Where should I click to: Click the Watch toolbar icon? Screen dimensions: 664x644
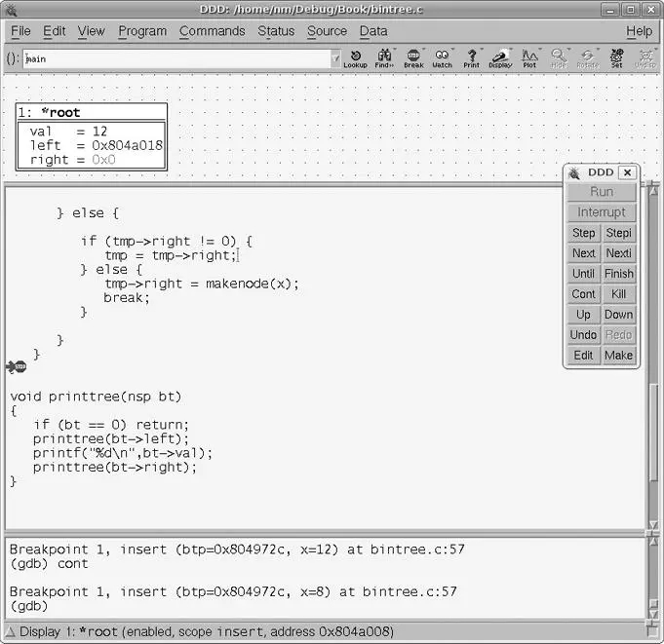pyautogui.click(x=442, y=58)
